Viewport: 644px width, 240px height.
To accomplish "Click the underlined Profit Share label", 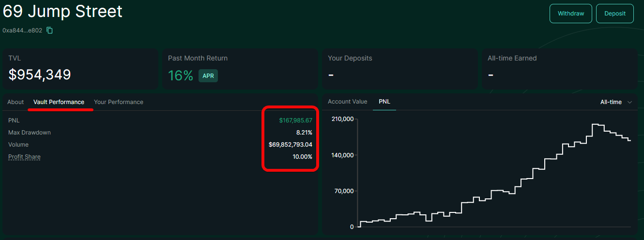I will click(x=24, y=157).
